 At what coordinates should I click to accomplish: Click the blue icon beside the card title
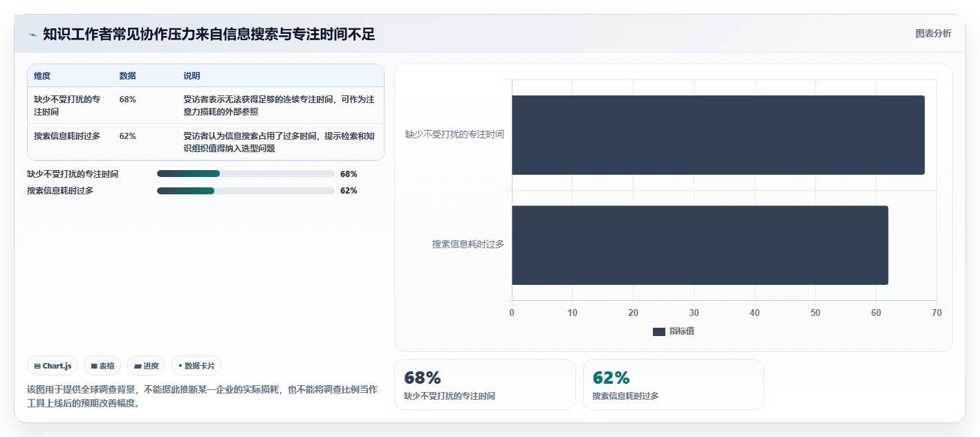click(33, 35)
